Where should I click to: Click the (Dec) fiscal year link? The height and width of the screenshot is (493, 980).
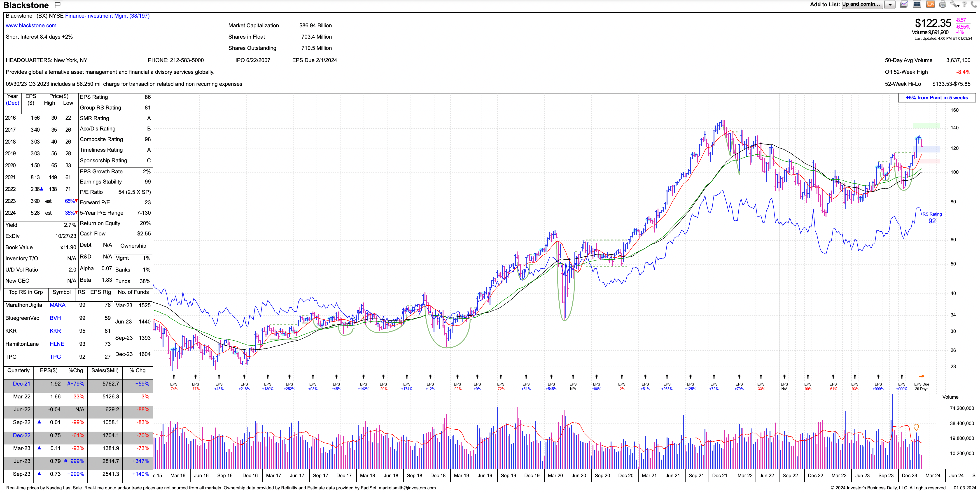click(13, 103)
